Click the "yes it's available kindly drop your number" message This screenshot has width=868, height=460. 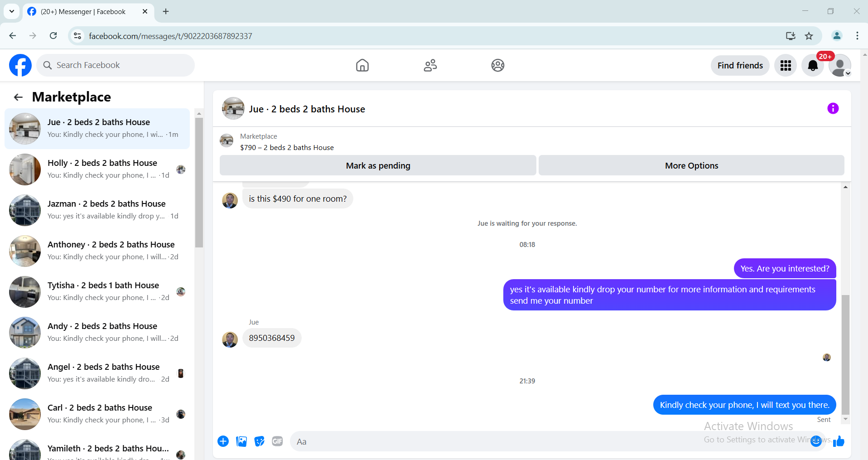(x=670, y=295)
